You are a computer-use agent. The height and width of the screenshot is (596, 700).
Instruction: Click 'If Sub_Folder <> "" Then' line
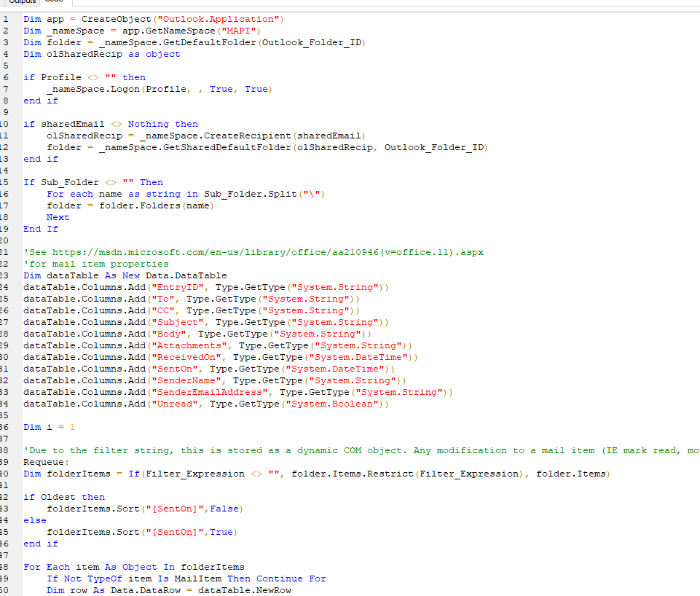[93, 182]
